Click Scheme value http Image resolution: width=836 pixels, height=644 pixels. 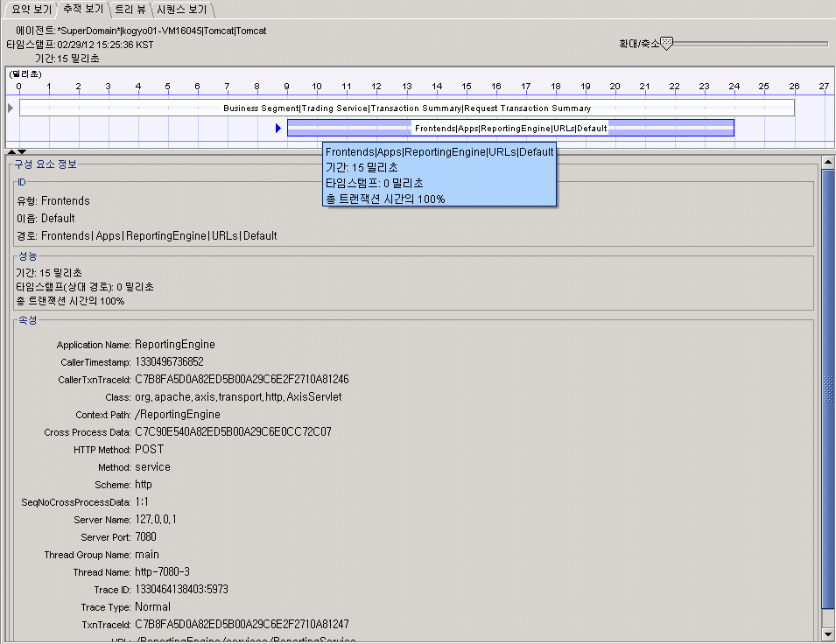click(x=144, y=485)
